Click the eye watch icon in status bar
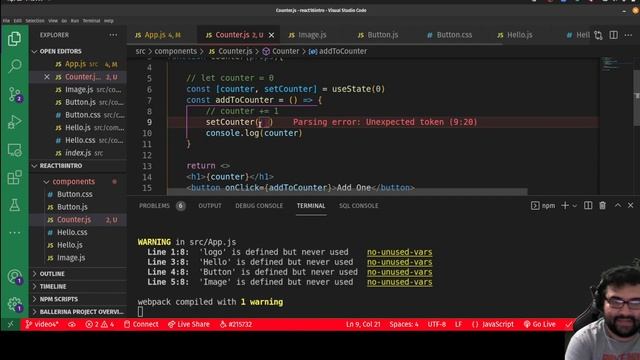Image resolution: width=640 pixels, height=360 pixels. pyautogui.click(x=72, y=324)
